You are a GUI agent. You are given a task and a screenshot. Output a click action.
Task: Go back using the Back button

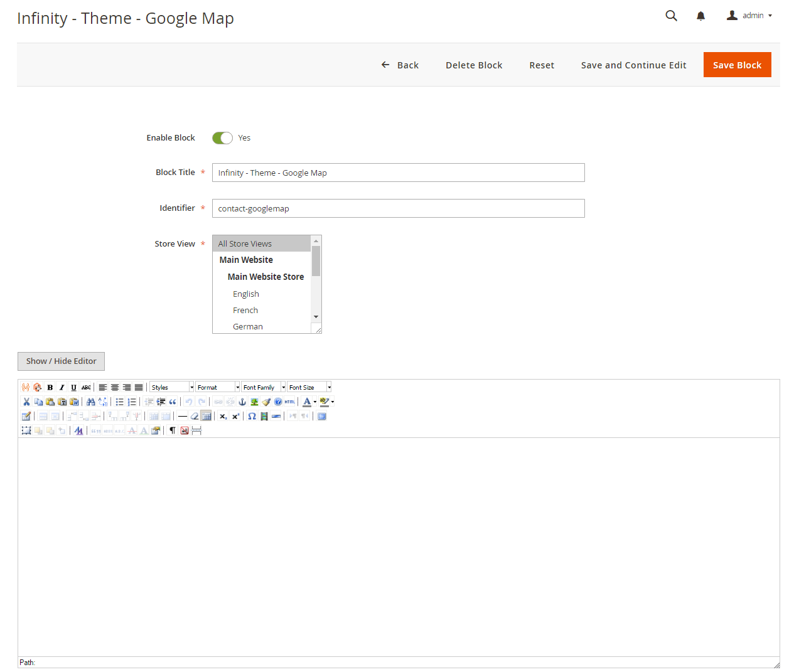tap(400, 65)
